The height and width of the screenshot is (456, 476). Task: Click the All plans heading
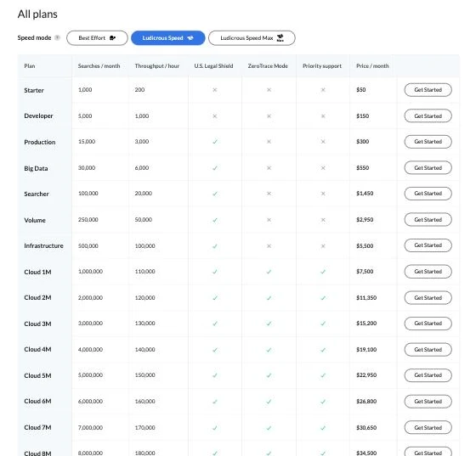pyautogui.click(x=37, y=14)
